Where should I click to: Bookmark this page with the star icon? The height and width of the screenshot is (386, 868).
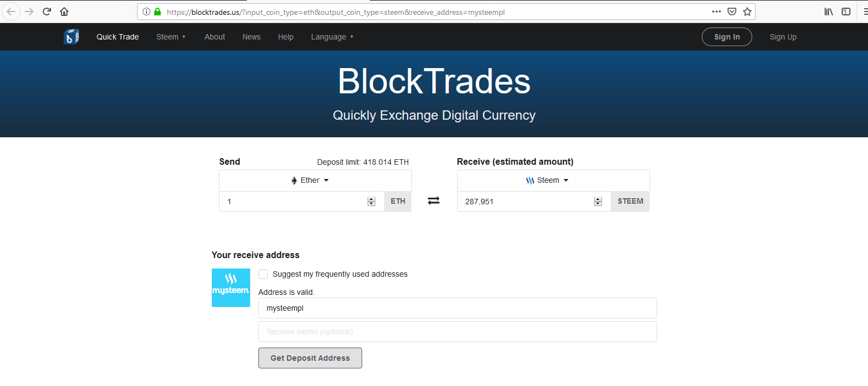pos(747,12)
